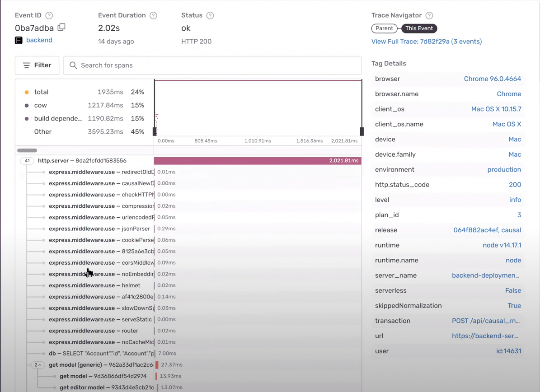Image resolution: width=540 pixels, height=392 pixels.
Task: Open the Filter spans dropdown
Action: (37, 65)
